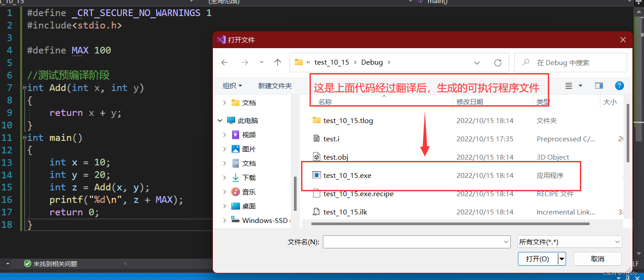Click the up-one-level folder arrow
Image resolution: width=644 pixels, height=280 pixels.
(277, 62)
